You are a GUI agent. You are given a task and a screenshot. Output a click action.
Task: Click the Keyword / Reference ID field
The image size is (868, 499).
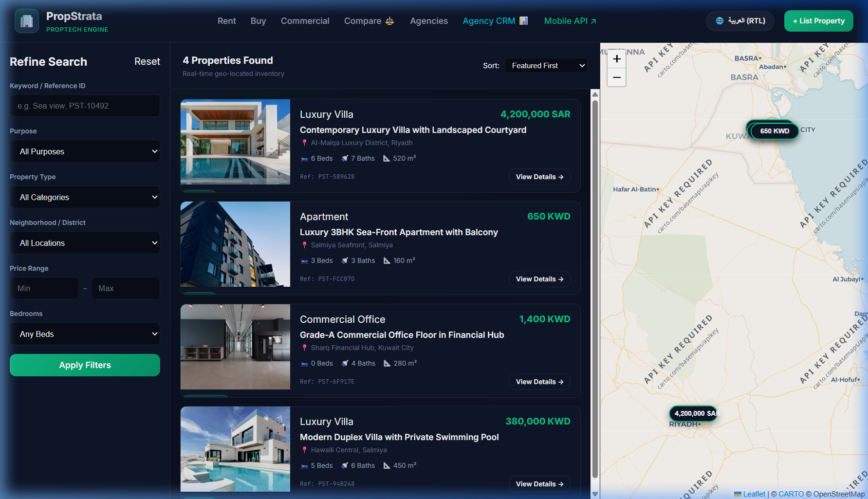pos(85,106)
